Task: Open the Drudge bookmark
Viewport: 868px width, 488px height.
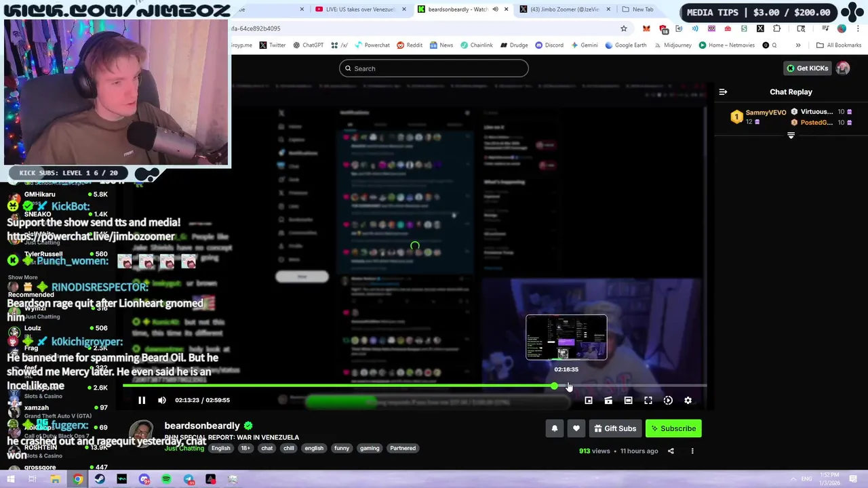Action: [x=514, y=45]
